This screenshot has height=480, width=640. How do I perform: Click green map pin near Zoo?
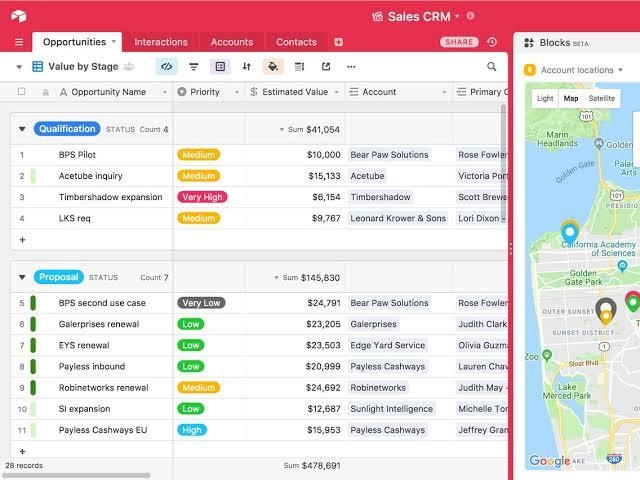tap(547, 355)
